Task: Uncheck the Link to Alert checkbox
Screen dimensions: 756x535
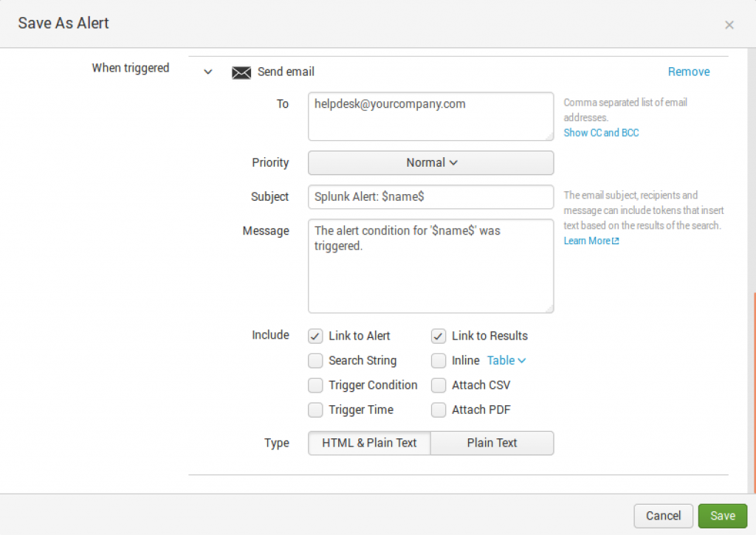Action: tap(316, 336)
